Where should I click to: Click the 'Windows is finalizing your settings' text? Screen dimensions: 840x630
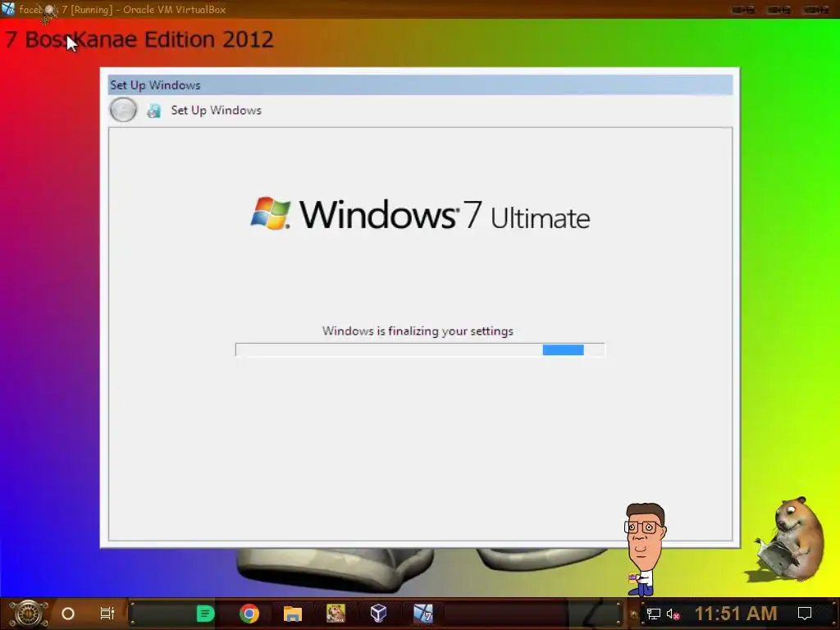click(418, 331)
